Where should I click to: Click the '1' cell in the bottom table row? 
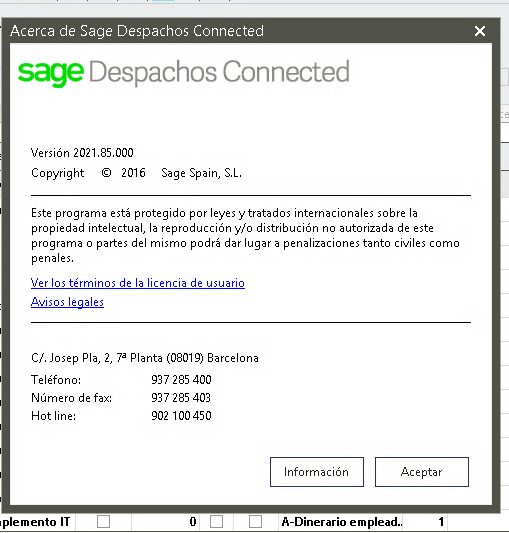tap(425, 522)
